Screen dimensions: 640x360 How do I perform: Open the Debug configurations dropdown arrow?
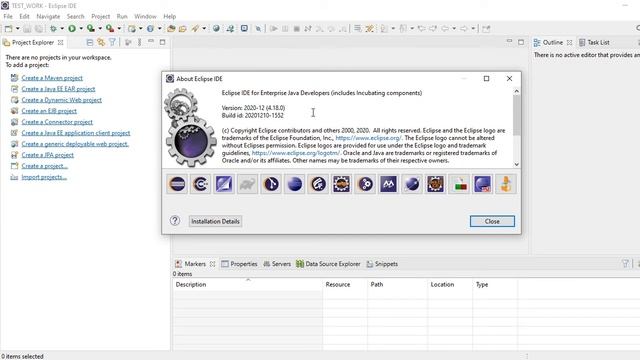[x=62, y=29]
